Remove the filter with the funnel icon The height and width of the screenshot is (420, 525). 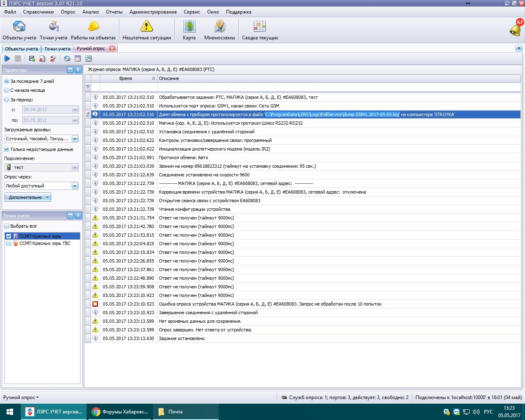(x=53, y=59)
